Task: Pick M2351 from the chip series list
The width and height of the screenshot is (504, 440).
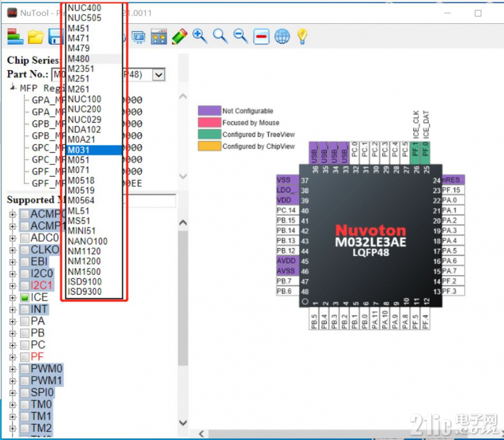Action: 94,69
